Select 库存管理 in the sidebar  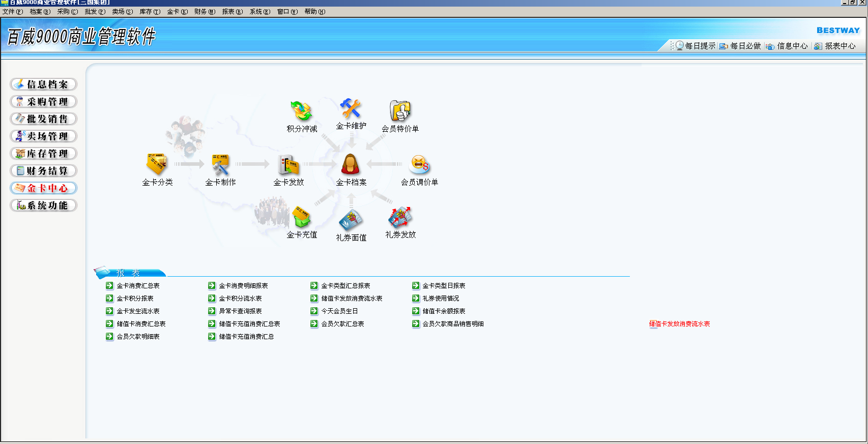[x=44, y=154]
